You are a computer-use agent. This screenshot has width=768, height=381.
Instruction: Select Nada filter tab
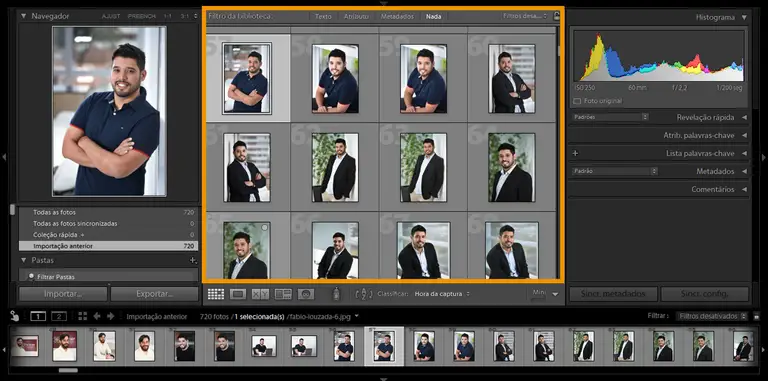click(x=433, y=16)
